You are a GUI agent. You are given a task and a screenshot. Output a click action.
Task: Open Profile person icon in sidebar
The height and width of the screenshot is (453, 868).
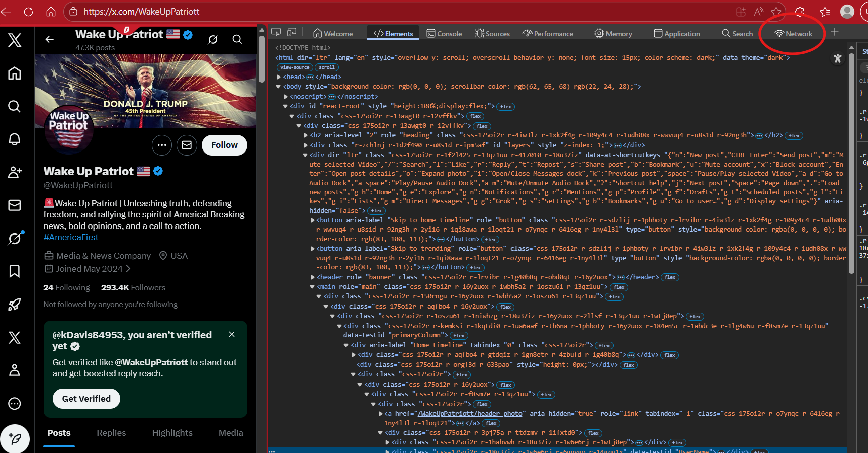click(15, 370)
